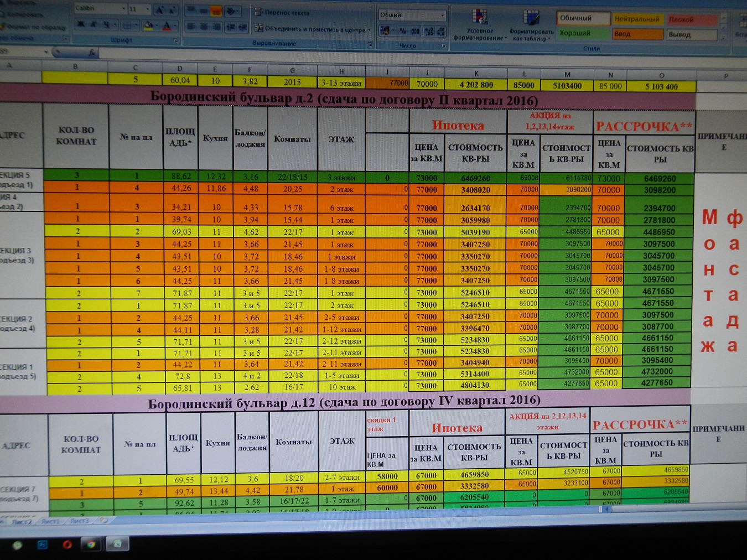Screen dimensions: 747x560
Task: Toggle bold formatting (Ж) in the ribbon
Action: click(81, 24)
